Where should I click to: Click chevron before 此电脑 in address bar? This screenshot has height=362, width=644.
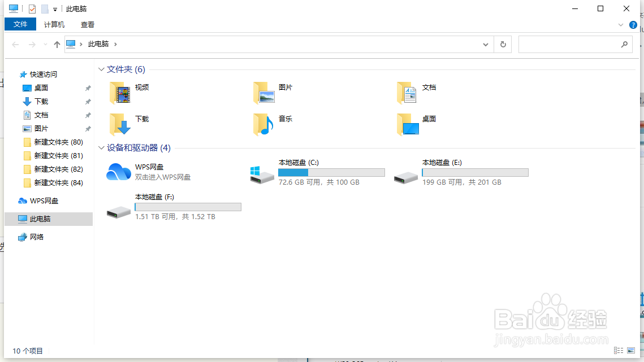coord(81,44)
